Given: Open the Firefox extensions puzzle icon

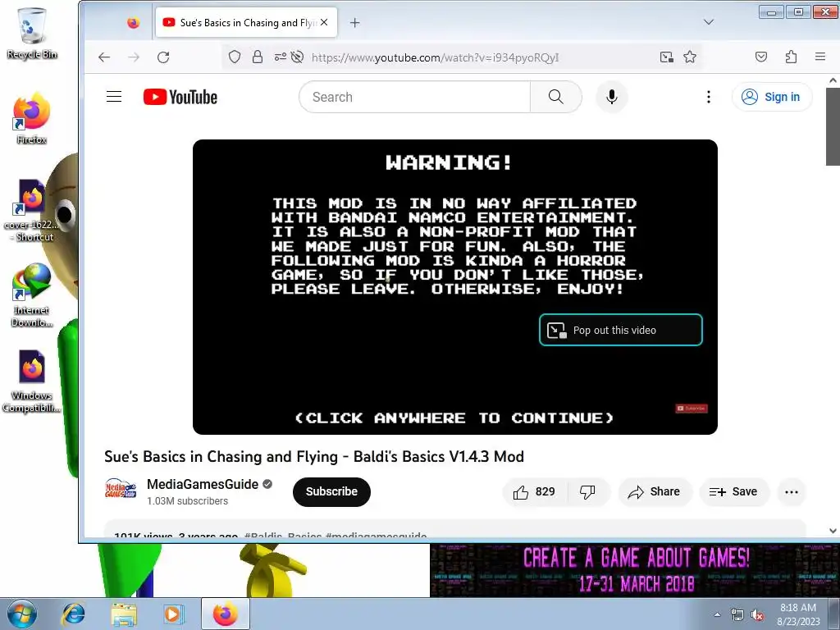Looking at the screenshot, I should 792,57.
